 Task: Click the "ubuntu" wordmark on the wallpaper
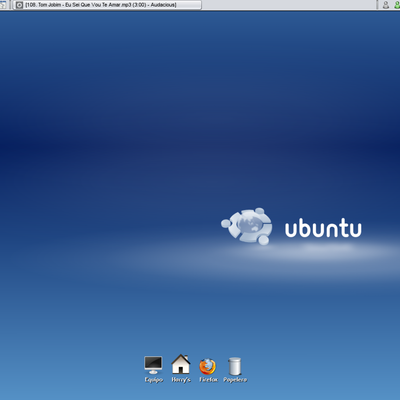[x=323, y=228]
